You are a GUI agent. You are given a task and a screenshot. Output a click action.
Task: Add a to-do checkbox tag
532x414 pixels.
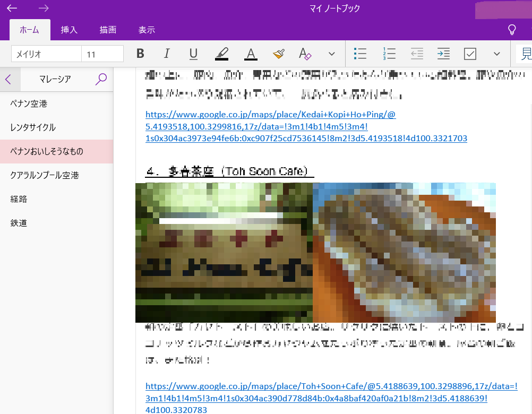tap(470, 54)
